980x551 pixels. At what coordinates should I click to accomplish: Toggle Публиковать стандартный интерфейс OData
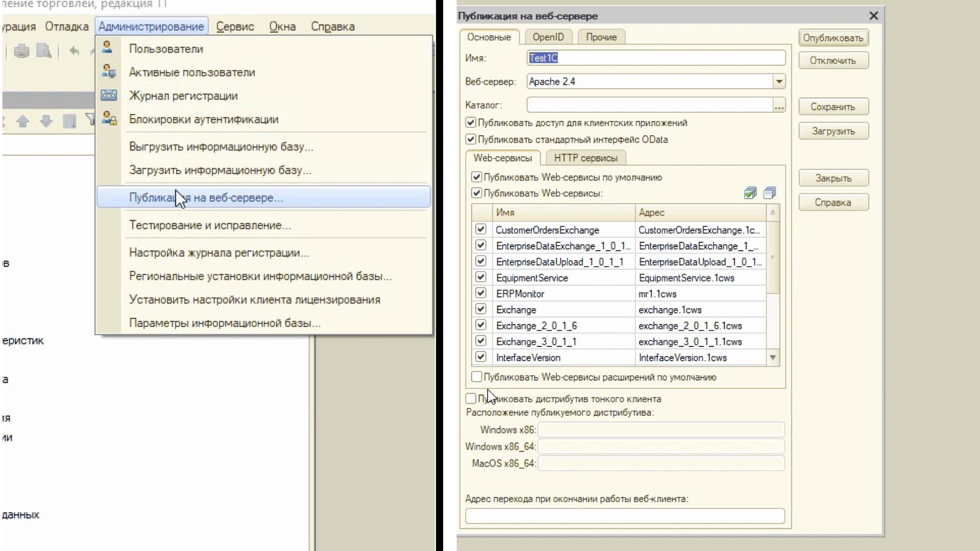pos(471,139)
